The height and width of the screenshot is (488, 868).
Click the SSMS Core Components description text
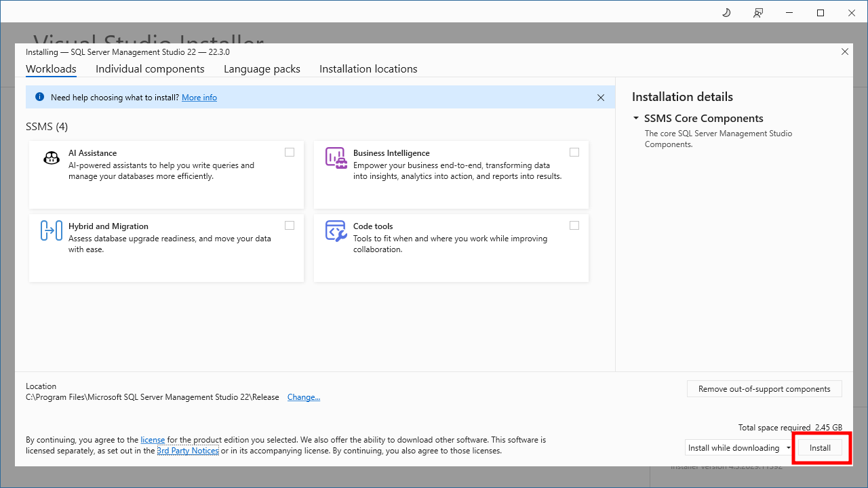tap(718, 139)
